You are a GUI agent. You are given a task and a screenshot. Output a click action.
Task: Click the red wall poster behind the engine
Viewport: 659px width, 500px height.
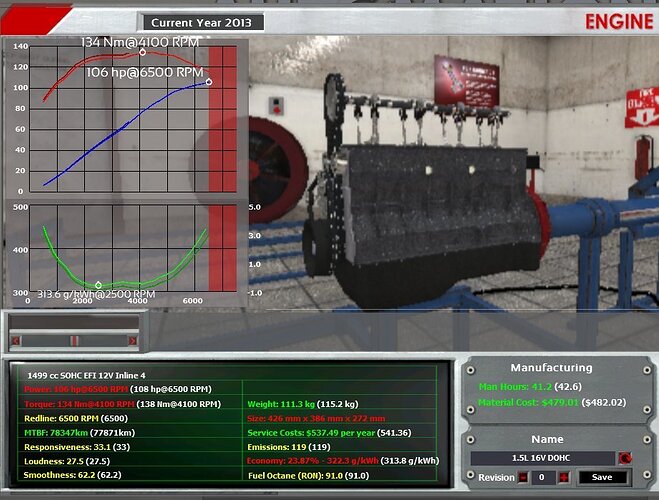click(x=467, y=82)
